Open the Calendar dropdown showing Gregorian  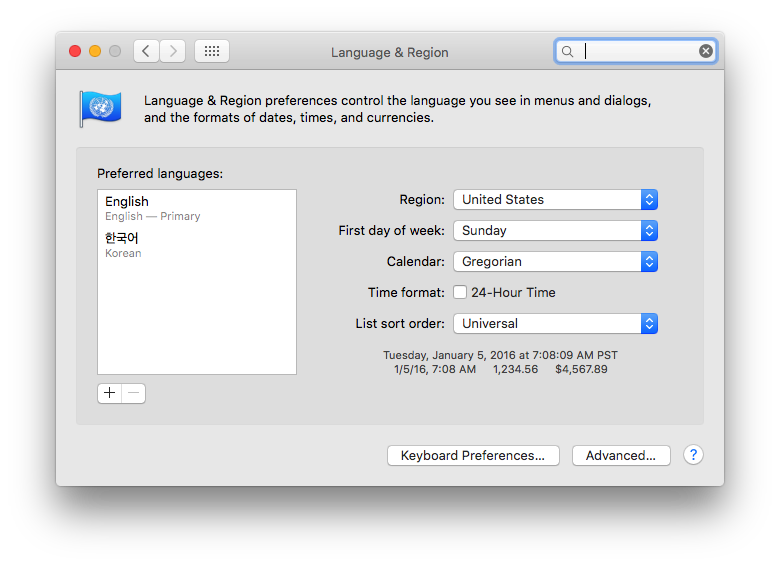coord(556,262)
